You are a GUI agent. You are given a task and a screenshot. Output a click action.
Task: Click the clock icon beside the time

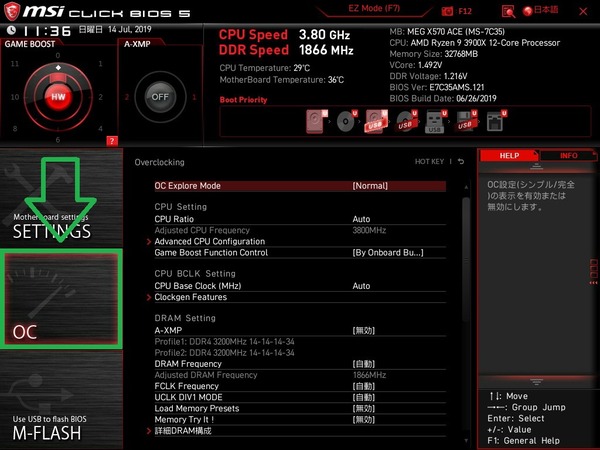point(11,30)
